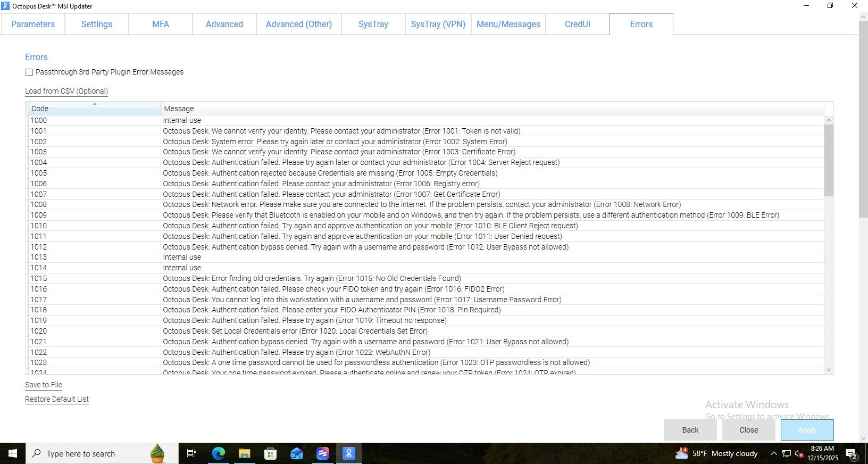The image size is (868, 464).
Task: Select error 1010 BLE Client Reject row
Action: coord(426,226)
